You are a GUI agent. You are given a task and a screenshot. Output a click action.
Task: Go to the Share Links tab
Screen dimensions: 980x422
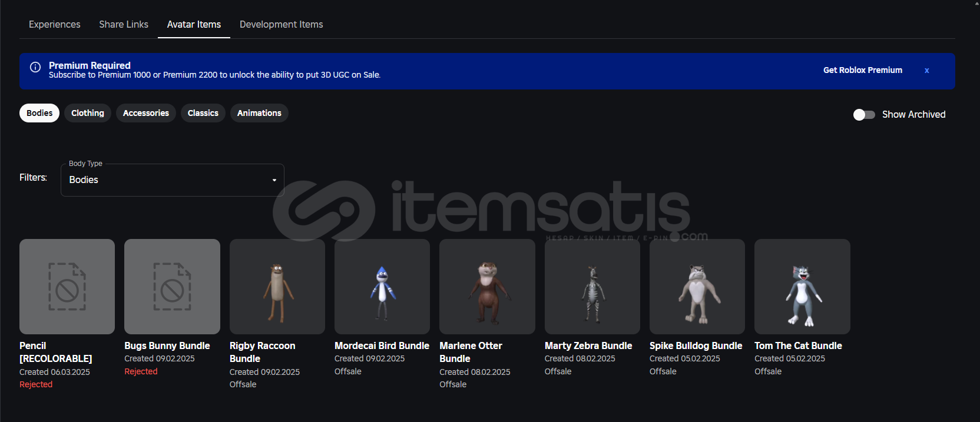pos(124,25)
